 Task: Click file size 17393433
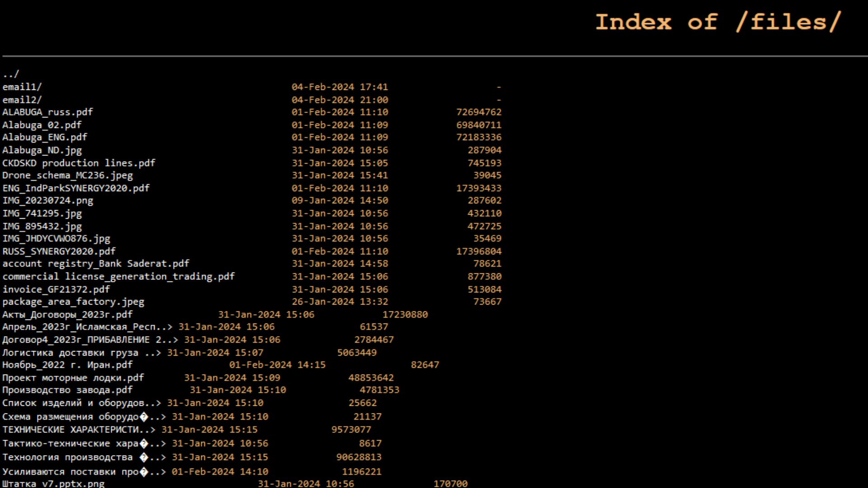[x=479, y=188]
